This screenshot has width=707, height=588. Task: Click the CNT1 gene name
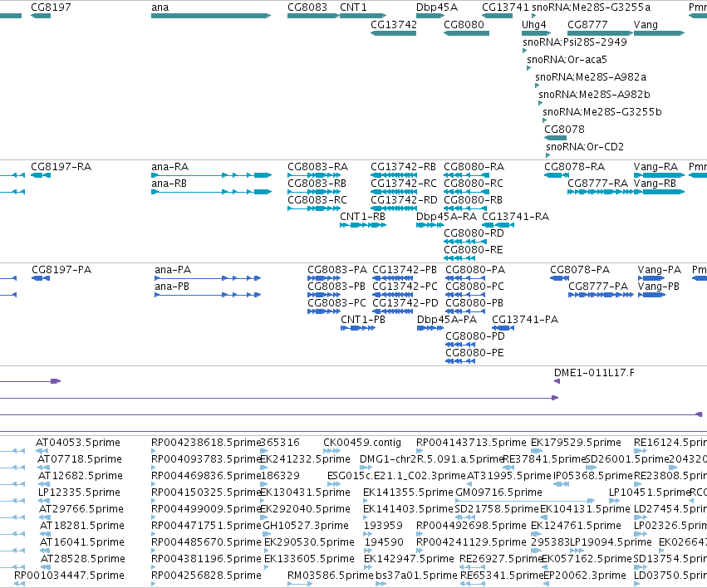[354, 7]
